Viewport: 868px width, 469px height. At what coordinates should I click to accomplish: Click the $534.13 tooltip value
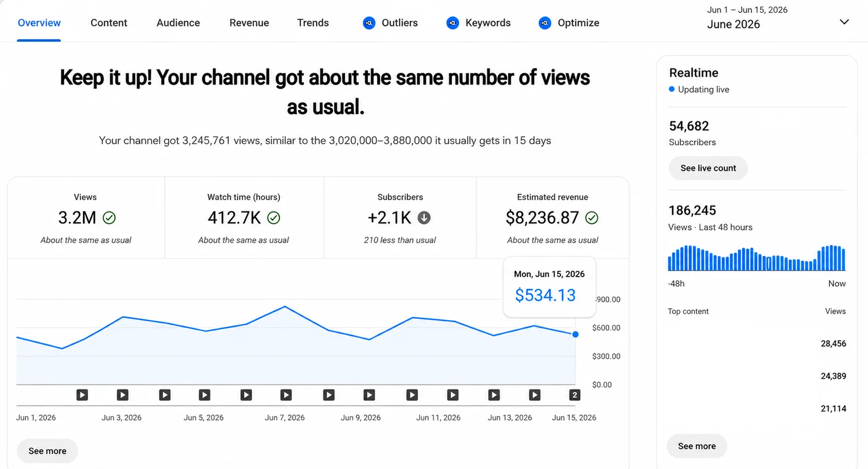[545, 295]
